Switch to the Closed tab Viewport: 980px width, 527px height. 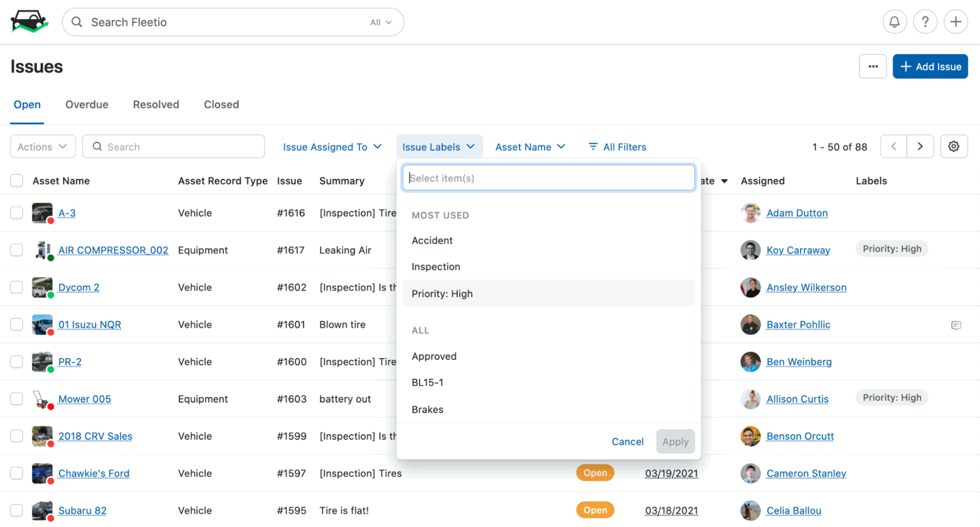pos(221,105)
